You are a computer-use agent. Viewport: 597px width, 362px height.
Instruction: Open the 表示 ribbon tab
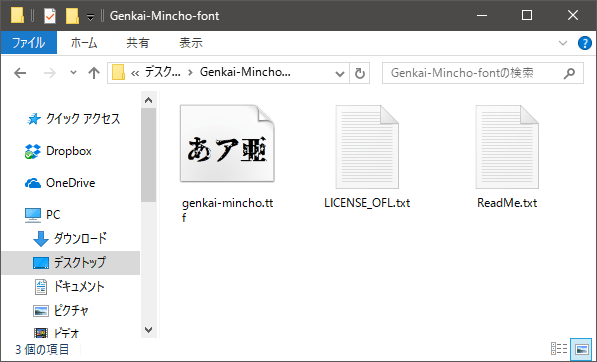pyautogui.click(x=191, y=43)
